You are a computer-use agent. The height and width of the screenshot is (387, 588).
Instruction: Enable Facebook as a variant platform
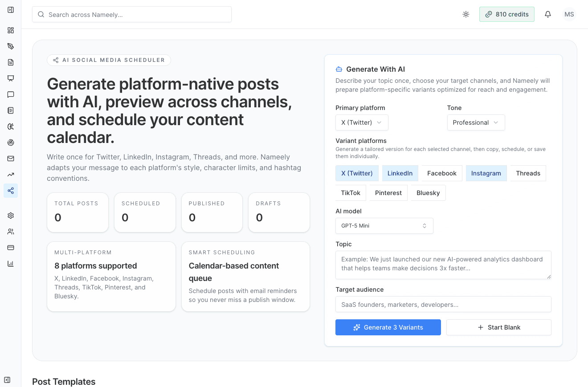pyautogui.click(x=441, y=173)
